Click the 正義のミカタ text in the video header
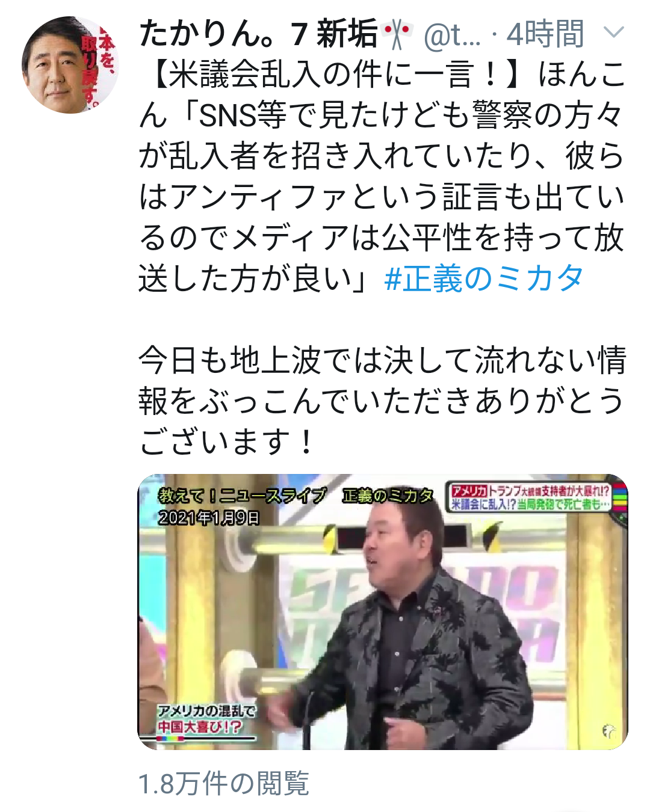The width and height of the screenshot is (650, 812). 388,496
